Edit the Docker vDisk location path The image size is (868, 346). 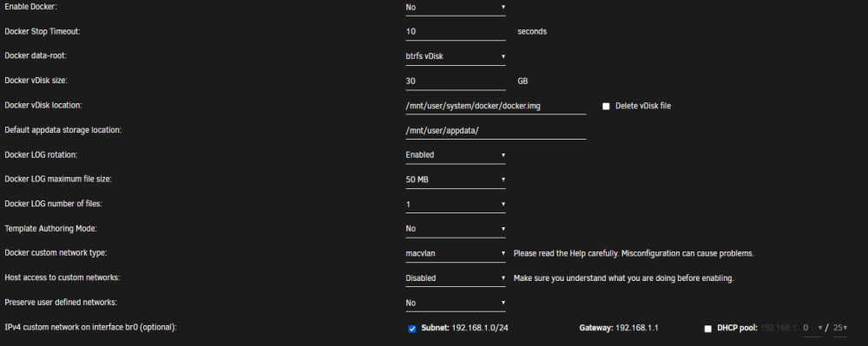coord(496,106)
